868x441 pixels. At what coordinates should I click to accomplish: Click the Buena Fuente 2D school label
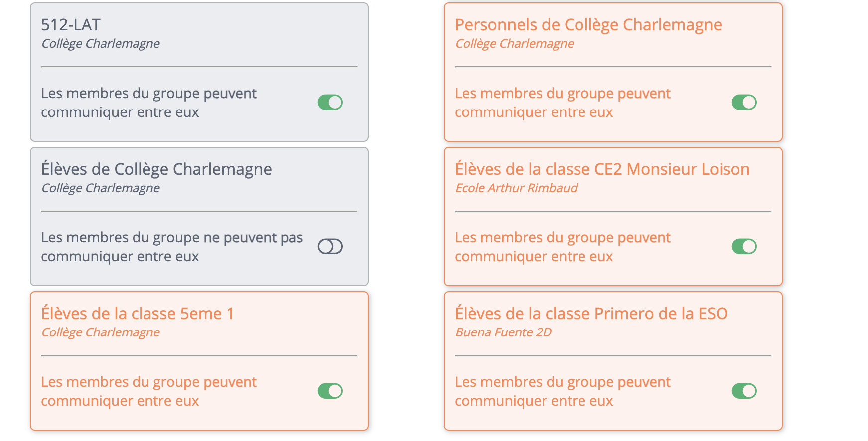pyautogui.click(x=504, y=332)
